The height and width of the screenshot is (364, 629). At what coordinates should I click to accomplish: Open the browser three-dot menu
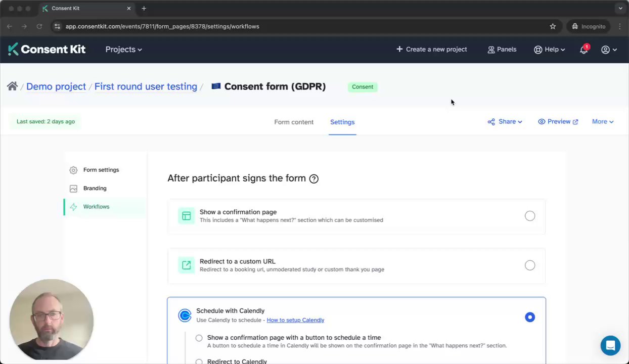pyautogui.click(x=620, y=26)
